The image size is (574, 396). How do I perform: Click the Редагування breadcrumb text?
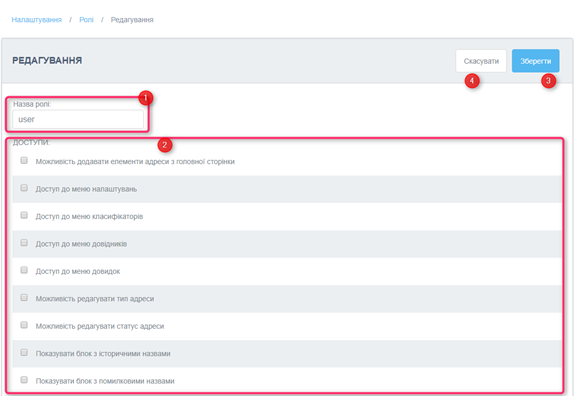point(132,20)
